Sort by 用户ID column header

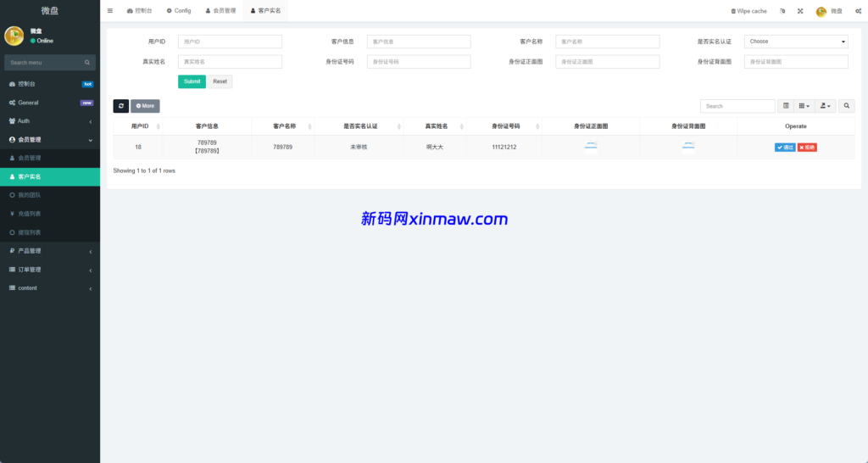(138, 126)
